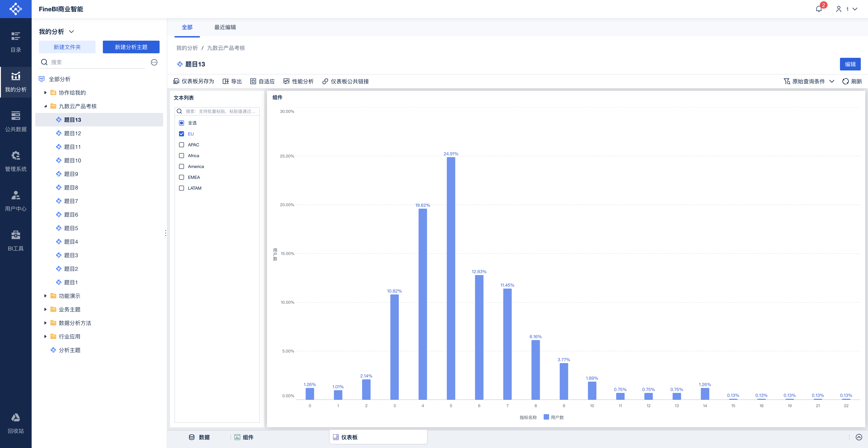This screenshot has height=448, width=868.
Task: Toggle the 全选 checkbox
Action: 182,123
